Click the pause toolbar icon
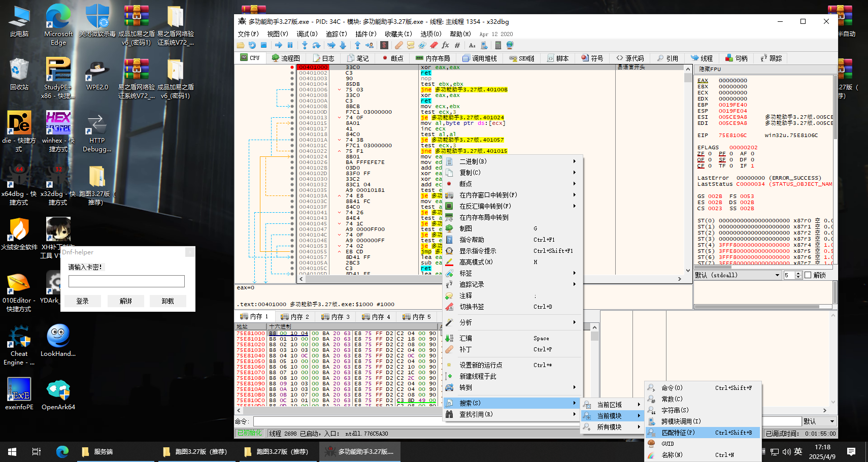This screenshot has height=462, width=868. point(290,45)
